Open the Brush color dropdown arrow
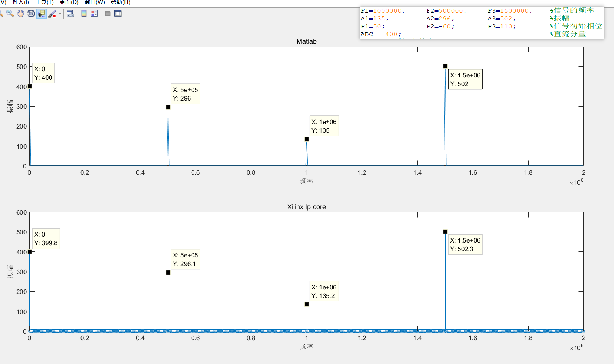Viewport: 614px width, 364px height. click(60, 13)
